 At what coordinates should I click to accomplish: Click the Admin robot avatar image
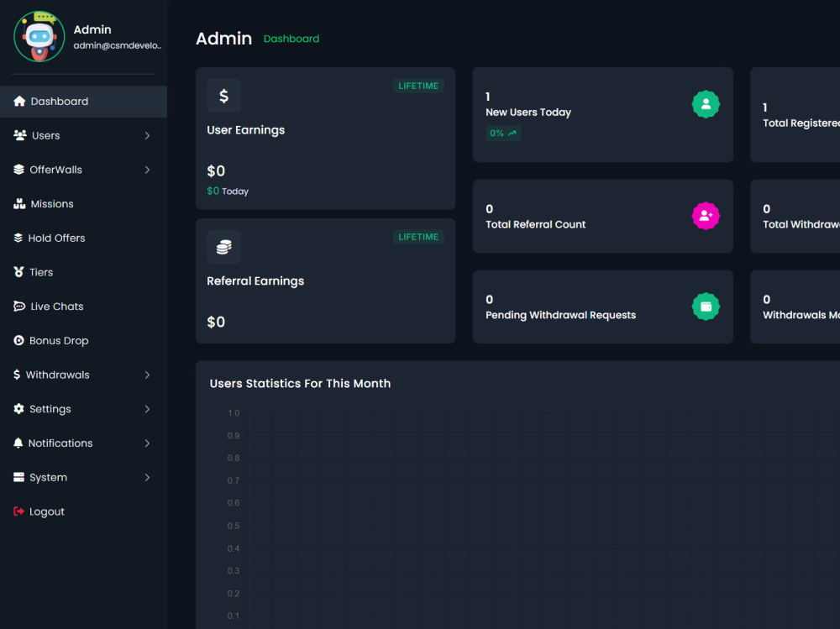coord(39,36)
